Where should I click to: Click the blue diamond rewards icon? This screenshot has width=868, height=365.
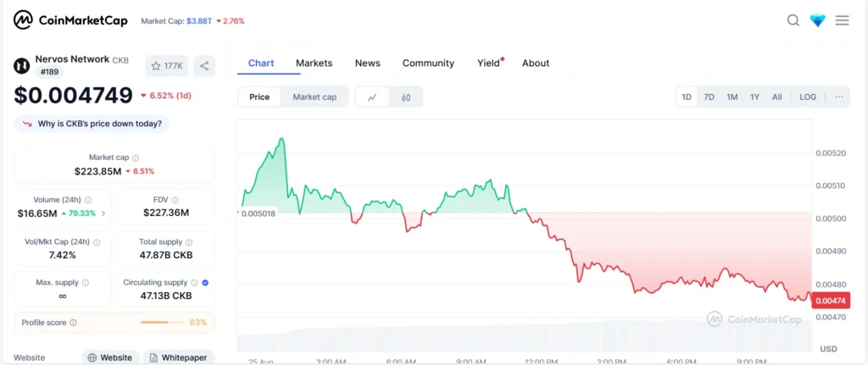818,20
